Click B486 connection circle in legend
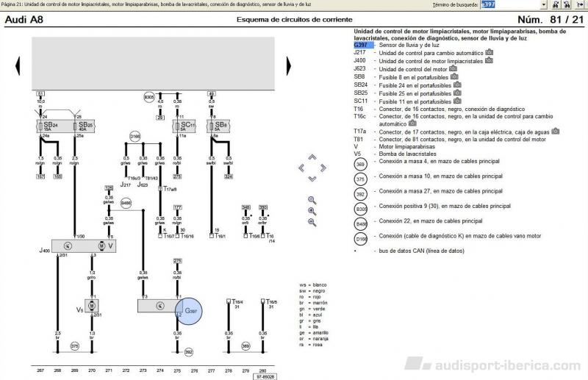Screen dimensions: 588x380 tap(360, 224)
